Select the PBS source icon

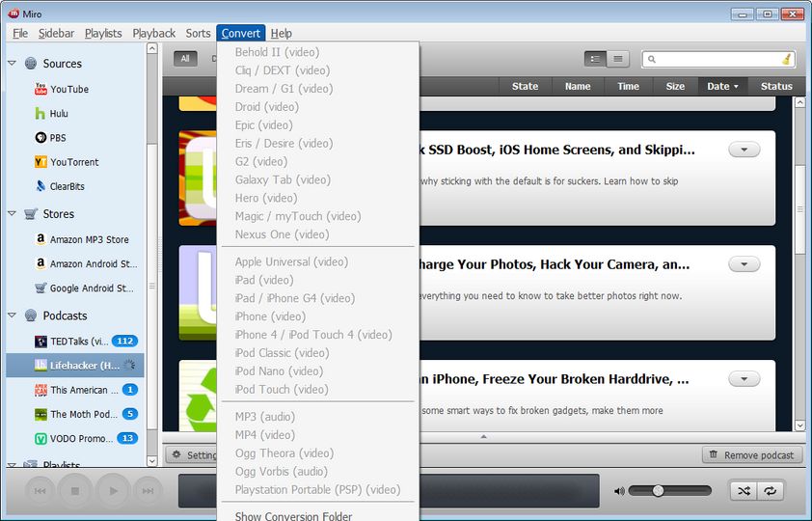tap(41, 137)
